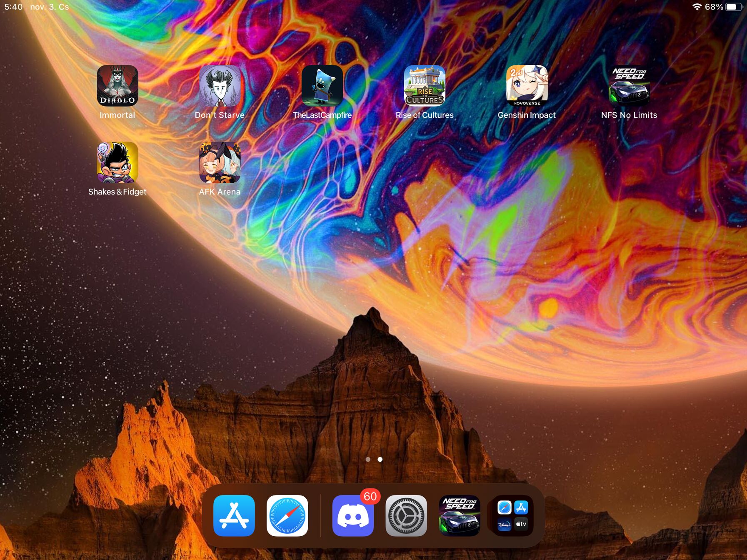Open Safari browser in the dock
The image size is (747, 560).
click(287, 515)
